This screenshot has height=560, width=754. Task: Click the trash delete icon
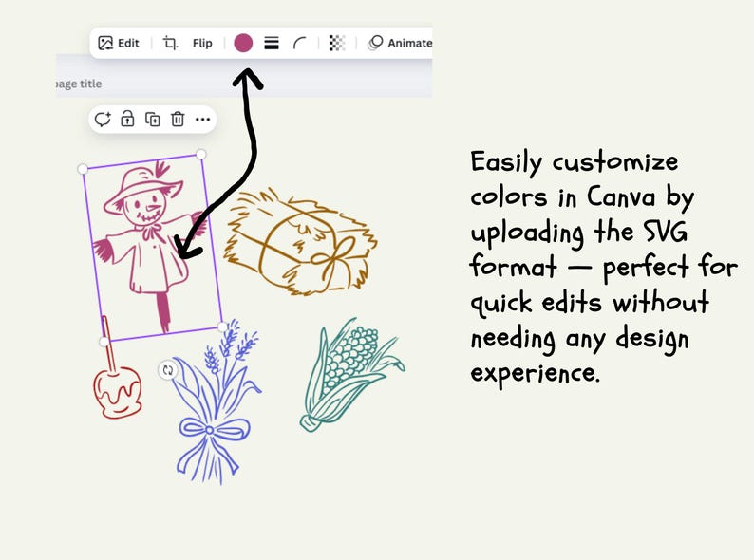(178, 120)
